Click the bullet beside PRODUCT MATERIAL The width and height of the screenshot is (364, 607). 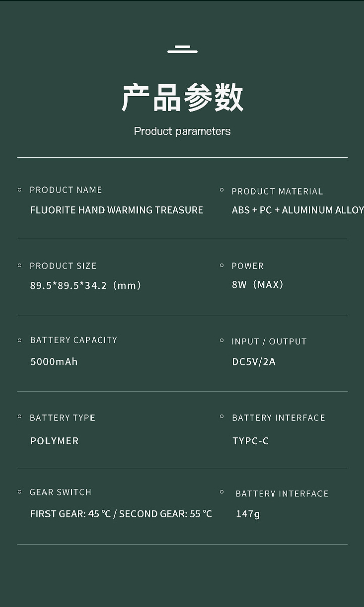tap(222, 190)
